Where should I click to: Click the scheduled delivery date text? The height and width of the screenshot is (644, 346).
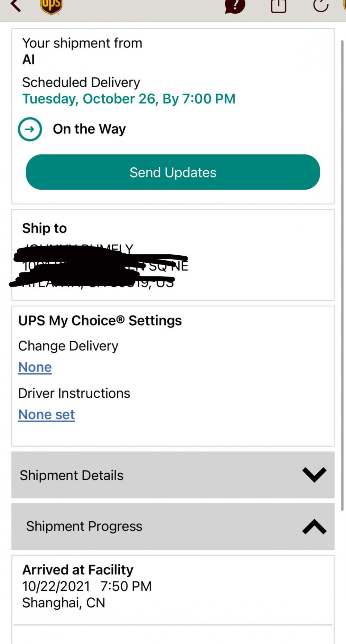(x=129, y=99)
